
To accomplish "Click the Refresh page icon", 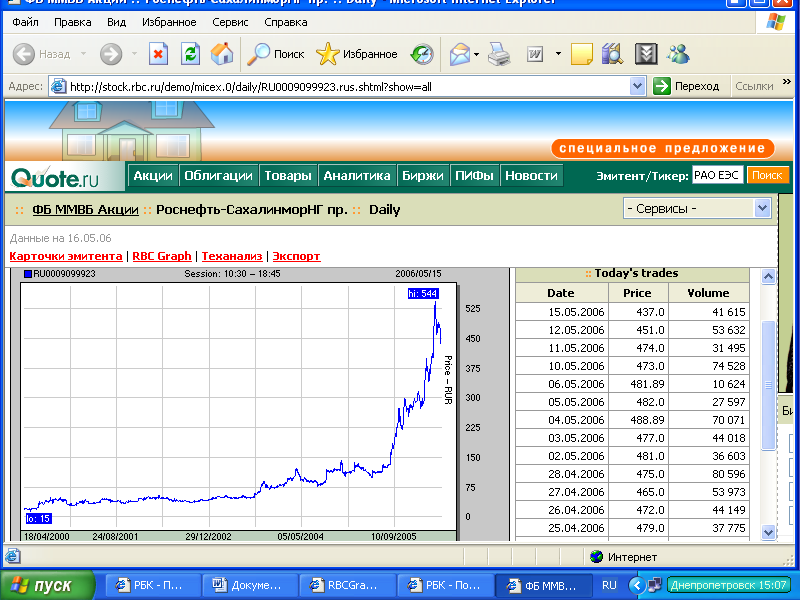I will [x=190, y=54].
